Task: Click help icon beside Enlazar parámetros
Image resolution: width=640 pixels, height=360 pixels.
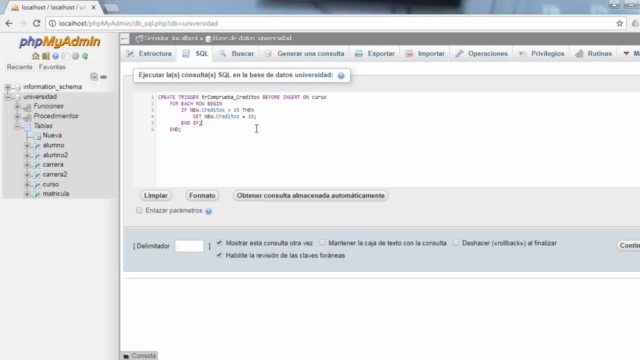Action: (209, 211)
